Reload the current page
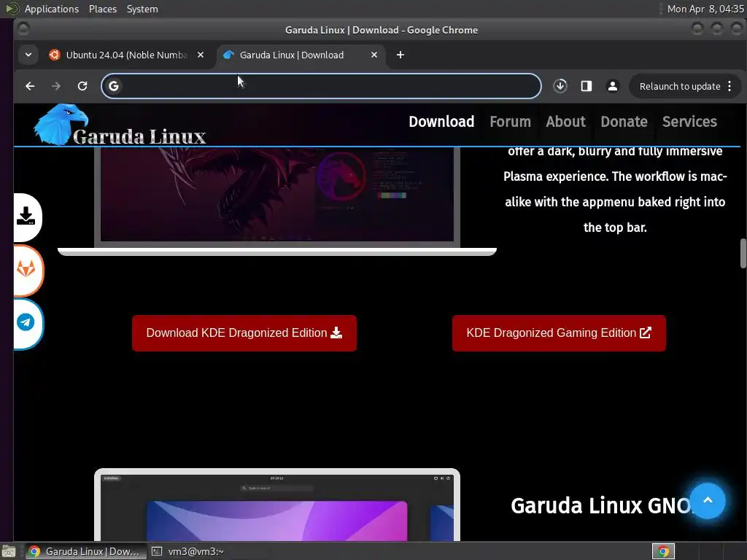The width and height of the screenshot is (747, 560). pos(82,86)
